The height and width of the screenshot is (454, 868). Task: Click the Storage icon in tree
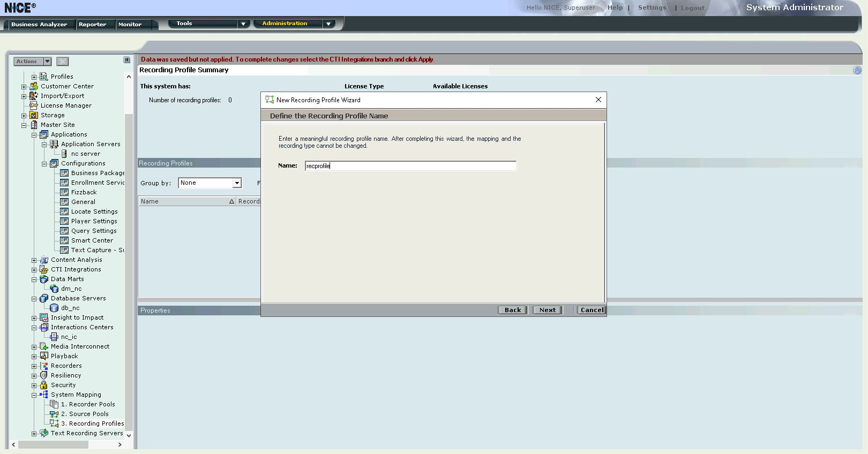coord(34,115)
